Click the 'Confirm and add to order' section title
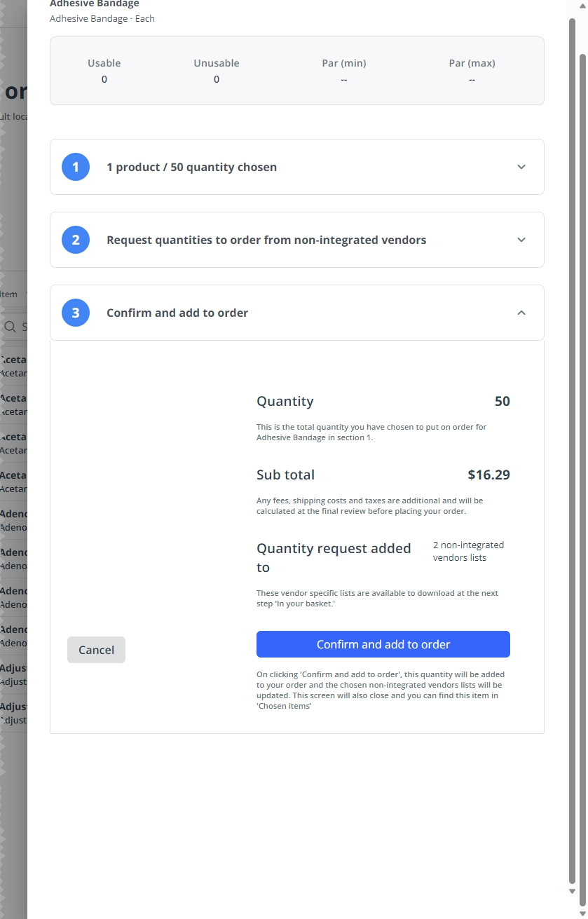This screenshot has height=919, width=588. pos(177,313)
